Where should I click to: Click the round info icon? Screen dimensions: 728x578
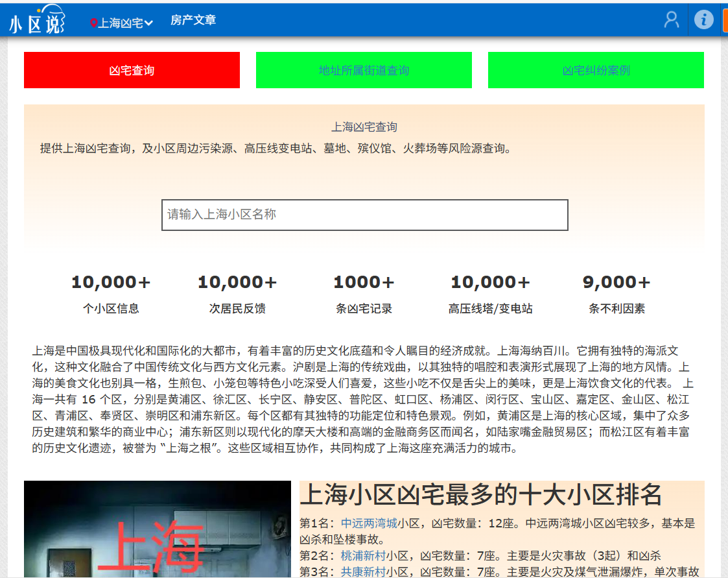[703, 19]
